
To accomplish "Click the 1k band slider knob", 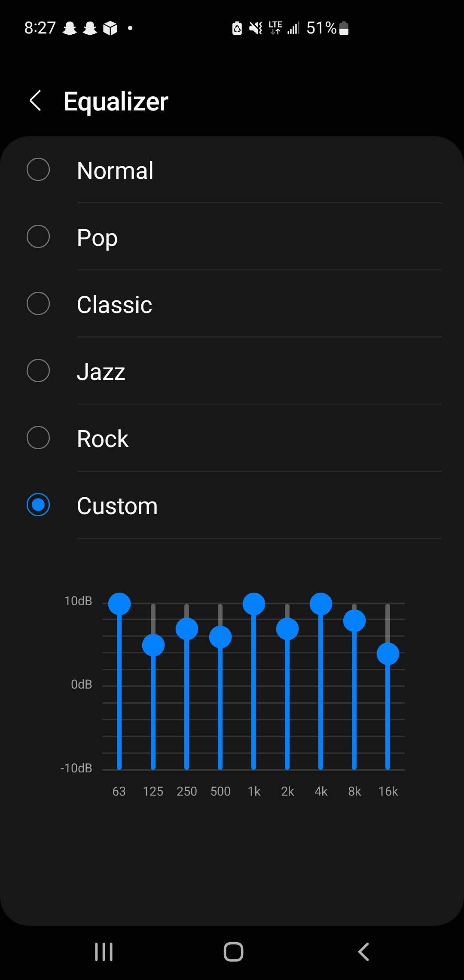I will [x=254, y=604].
